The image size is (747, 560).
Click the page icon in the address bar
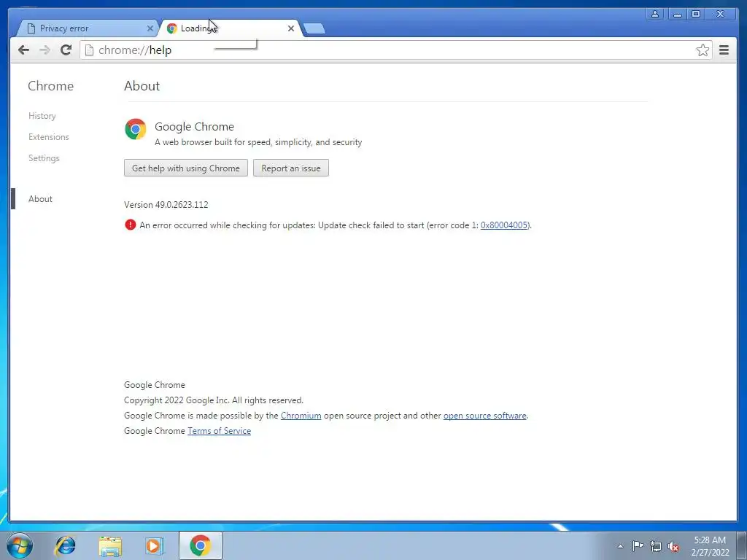coord(89,50)
